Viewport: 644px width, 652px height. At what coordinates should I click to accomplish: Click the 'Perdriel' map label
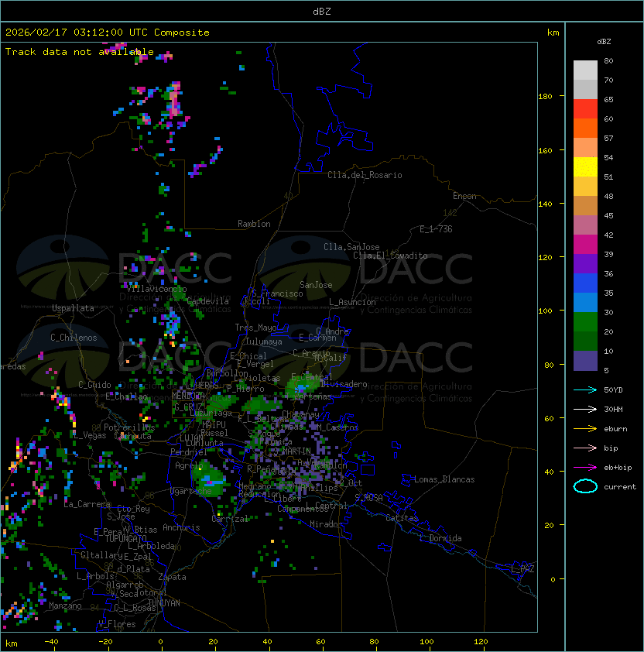(x=189, y=452)
